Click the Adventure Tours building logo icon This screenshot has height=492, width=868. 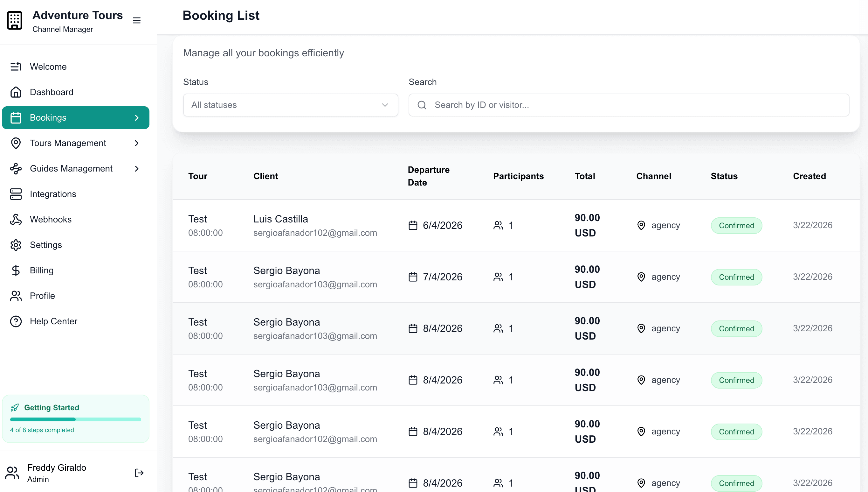[15, 21]
